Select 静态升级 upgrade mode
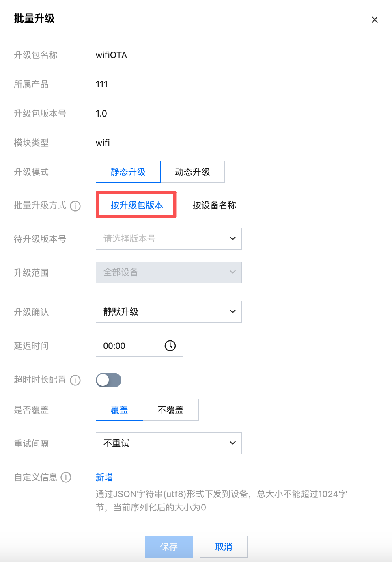 (x=128, y=172)
